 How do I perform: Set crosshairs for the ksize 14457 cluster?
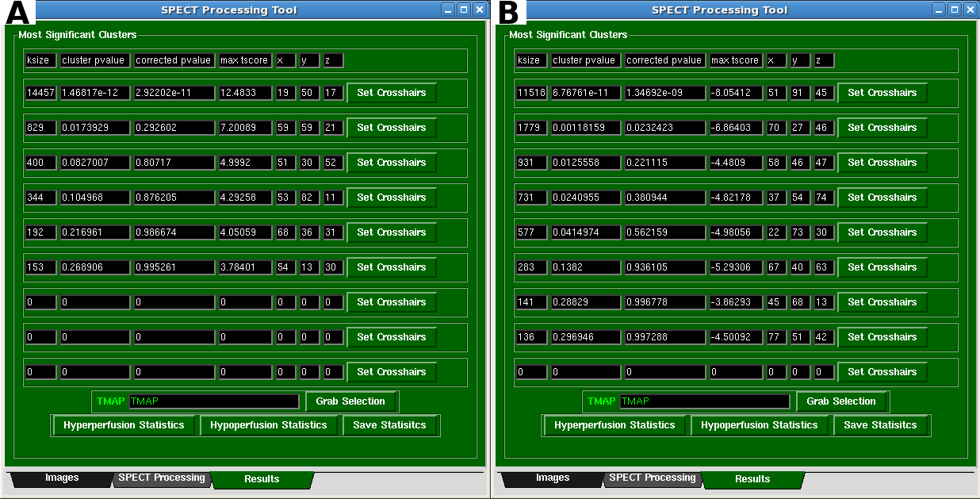point(391,93)
